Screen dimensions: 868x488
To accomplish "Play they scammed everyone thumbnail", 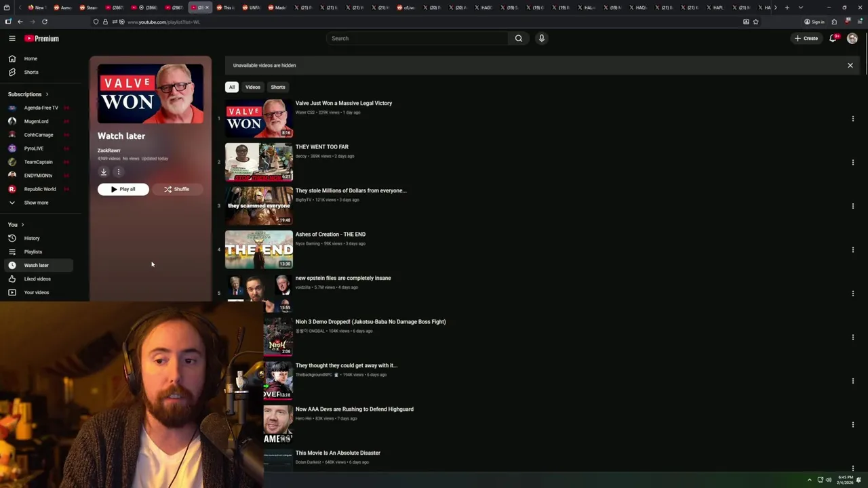I will tap(259, 206).
